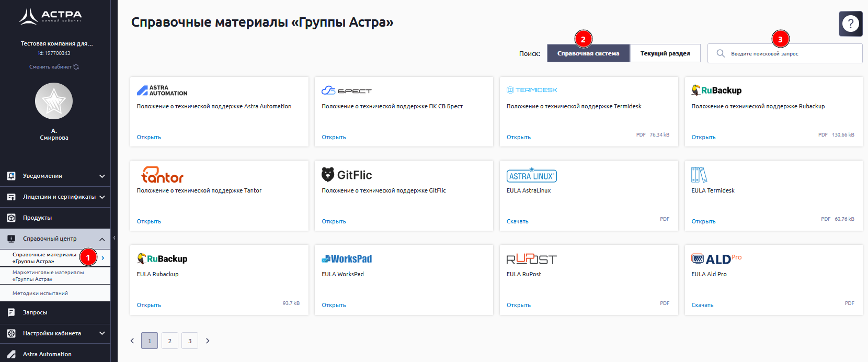Viewport: 868px width, 362px height.
Task: Click the refresh icon beside Сменить кабинет
Action: tap(76, 67)
